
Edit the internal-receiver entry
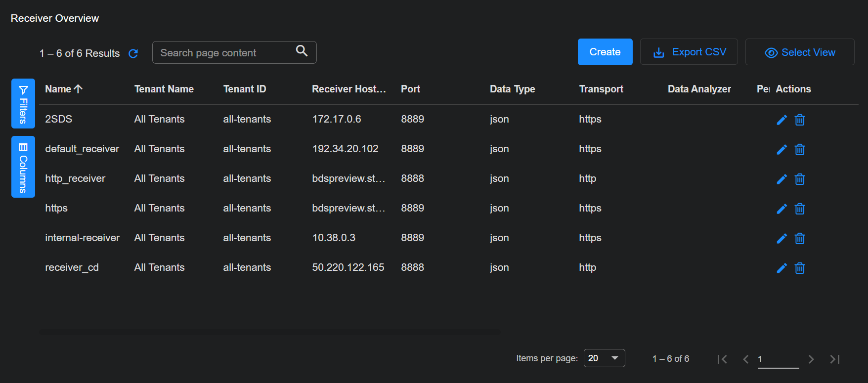[x=781, y=239]
